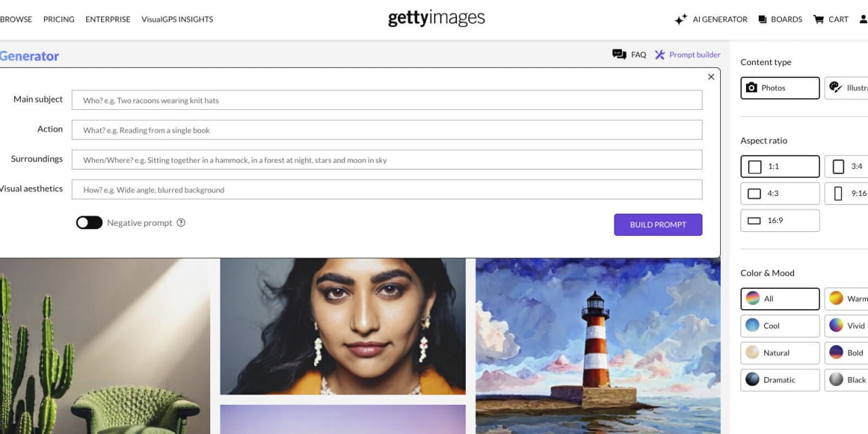
Task: Click the Content type heading
Action: click(766, 62)
